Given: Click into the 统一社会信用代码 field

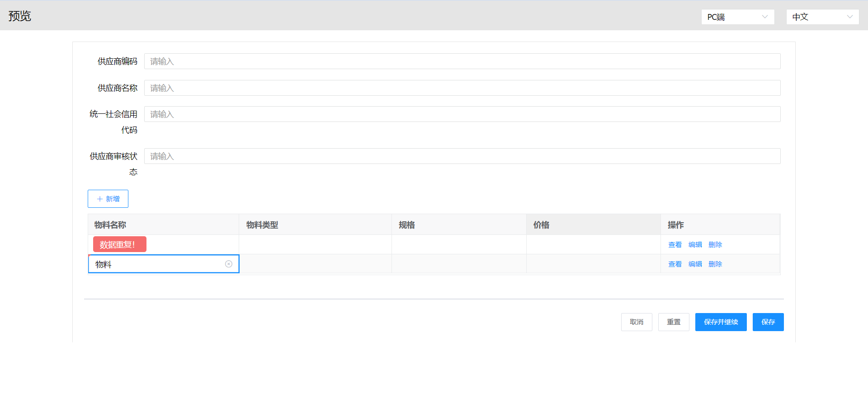Looking at the screenshot, I should click(462, 114).
